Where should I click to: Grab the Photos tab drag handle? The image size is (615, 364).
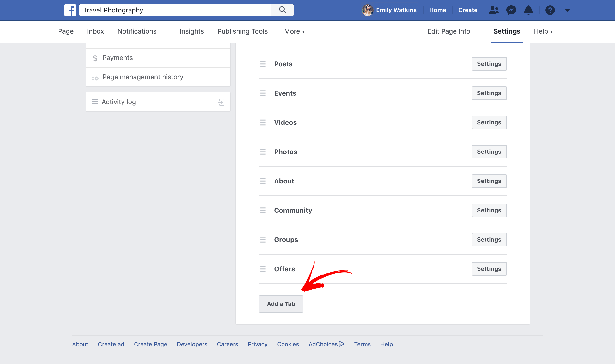(x=263, y=152)
